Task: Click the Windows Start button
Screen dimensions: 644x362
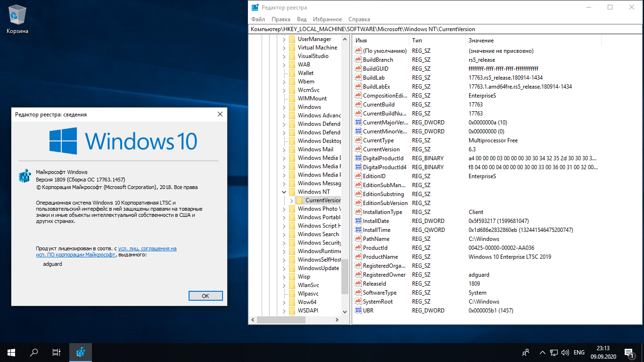Action: [x=11, y=352]
